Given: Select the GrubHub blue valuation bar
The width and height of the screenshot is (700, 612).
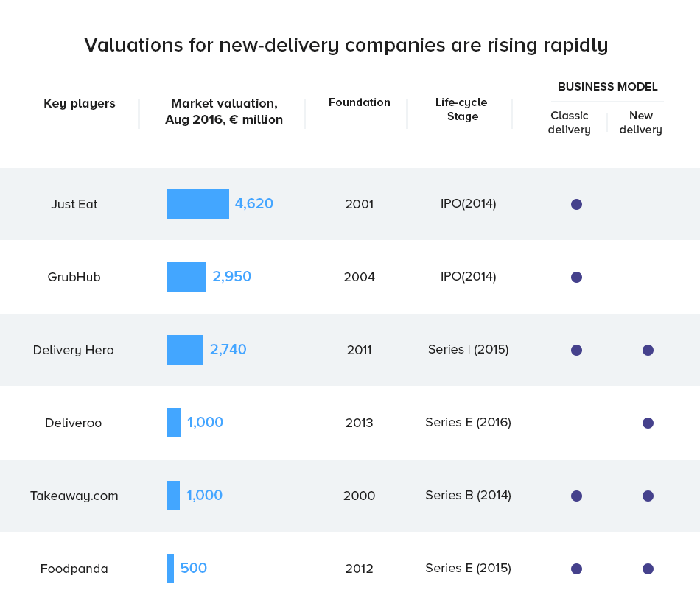Looking at the screenshot, I should (x=186, y=277).
